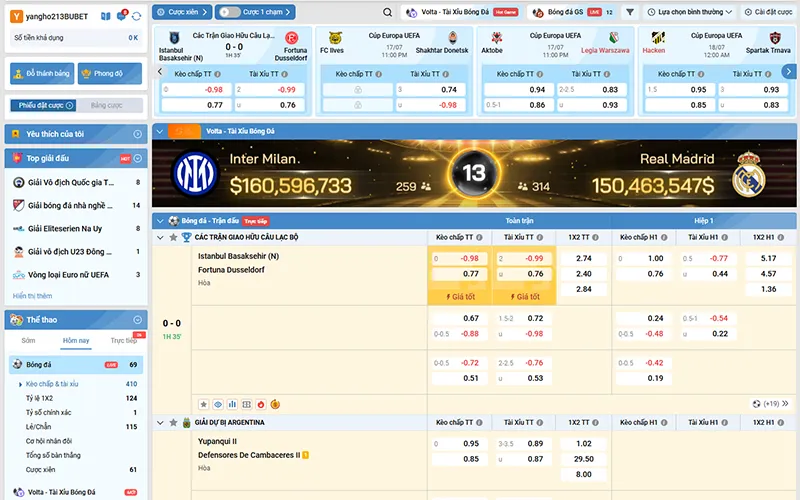
Task: Click the 5.17 odds in 1X2 H1
Action: click(x=768, y=258)
